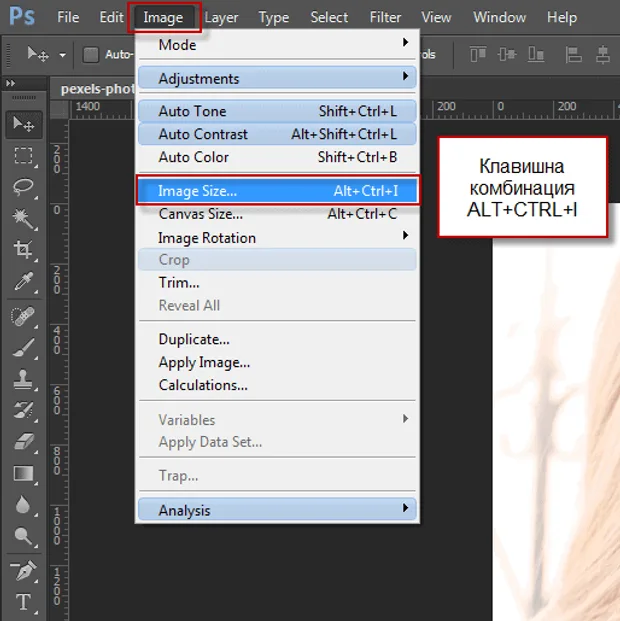The image size is (620, 621).
Task: Choose Auto Contrast
Action: click(277, 134)
